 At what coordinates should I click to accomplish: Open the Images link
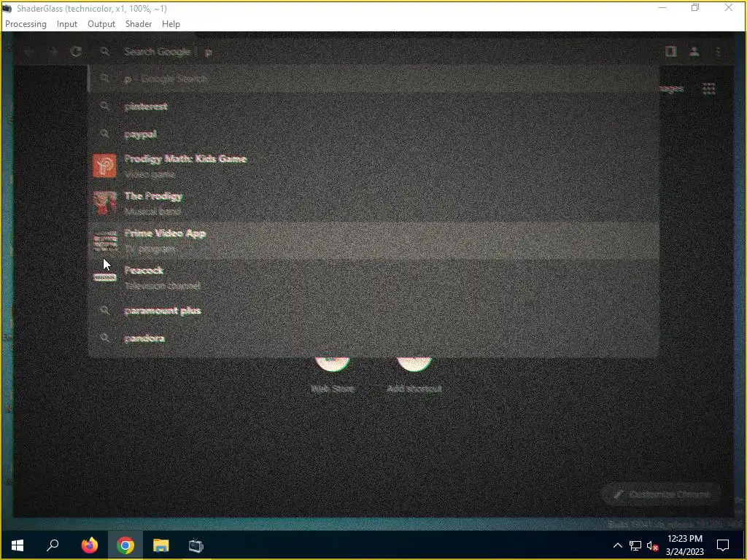[671, 88]
